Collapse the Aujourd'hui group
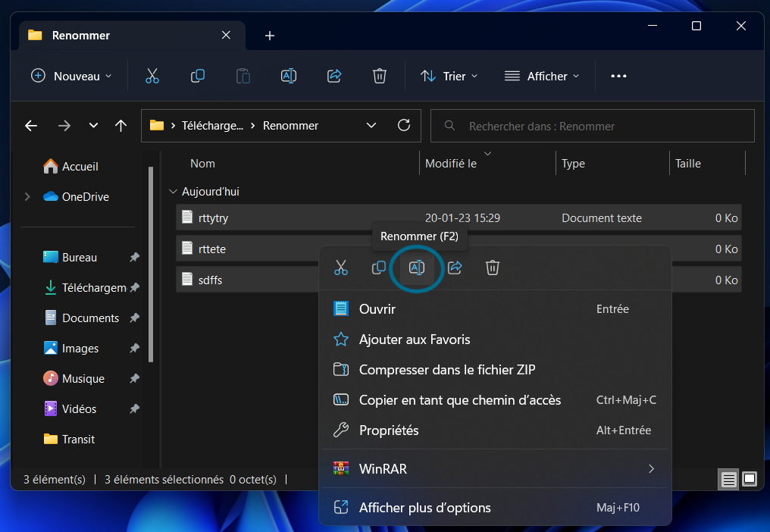The height and width of the screenshot is (532, 770). 173,192
